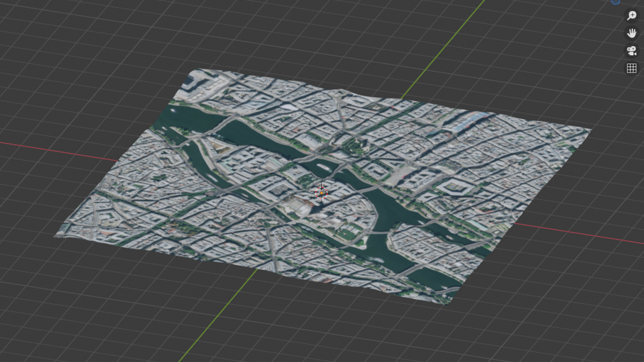Click empty grid area below the map's left corner
This screenshot has width=644, height=362.
click(x=71, y=292)
